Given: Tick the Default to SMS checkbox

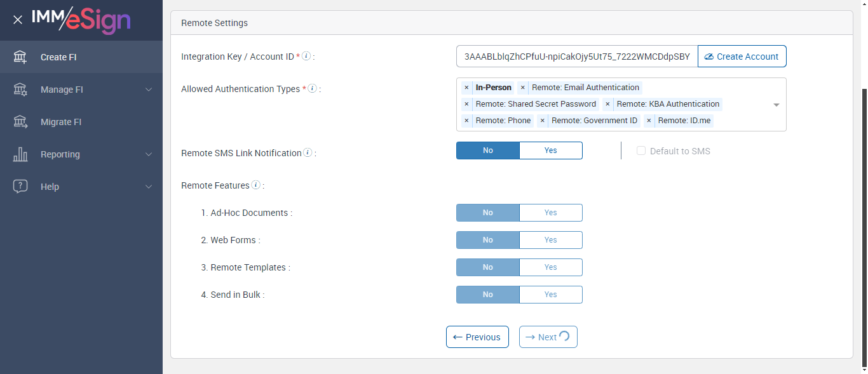Looking at the screenshot, I should coord(641,151).
